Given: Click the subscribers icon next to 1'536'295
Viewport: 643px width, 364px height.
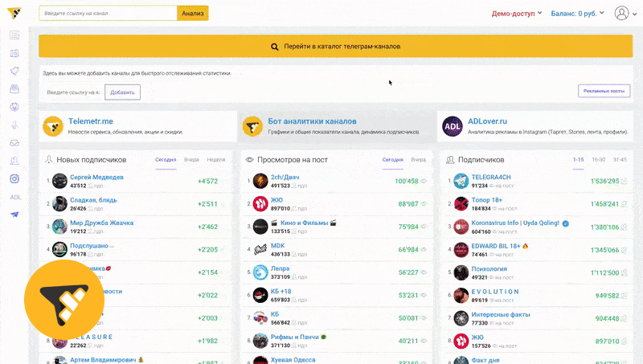Looking at the screenshot, I should 624,181.
